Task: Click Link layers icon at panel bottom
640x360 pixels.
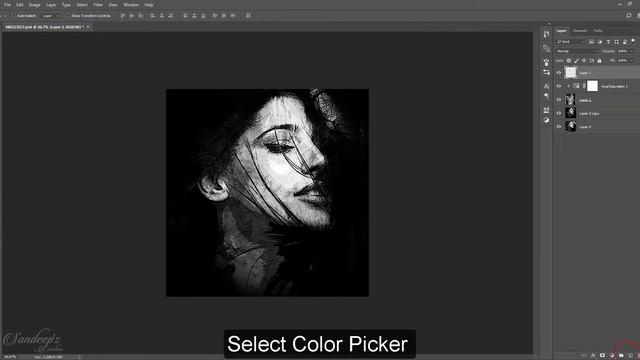Action: 584,356
